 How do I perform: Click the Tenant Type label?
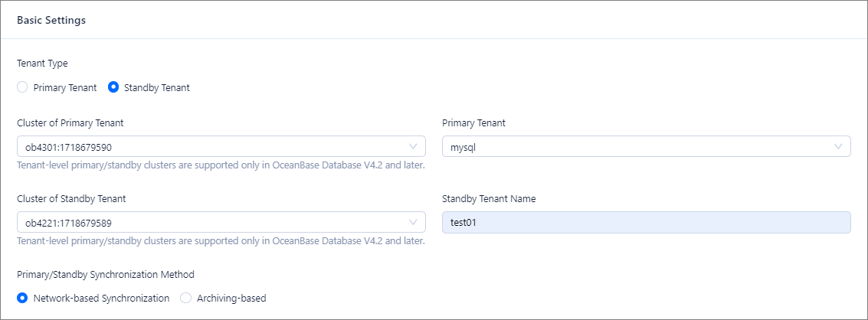[42, 64]
